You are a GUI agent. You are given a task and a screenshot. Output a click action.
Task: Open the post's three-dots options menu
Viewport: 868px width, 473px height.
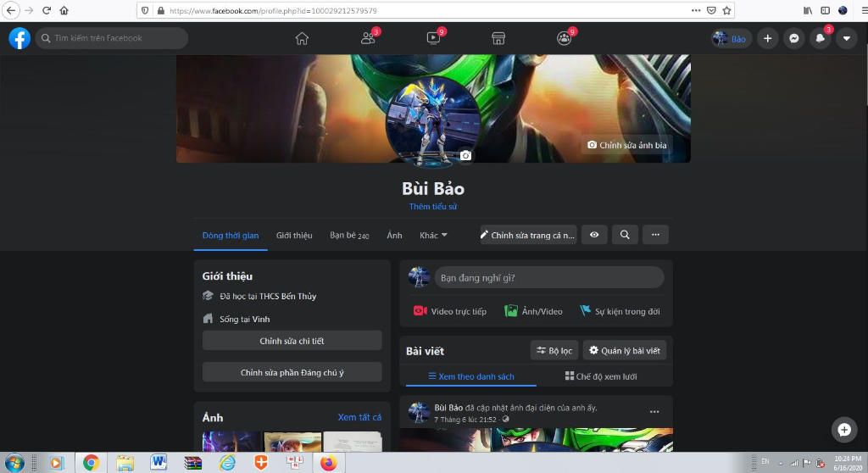[x=654, y=411]
